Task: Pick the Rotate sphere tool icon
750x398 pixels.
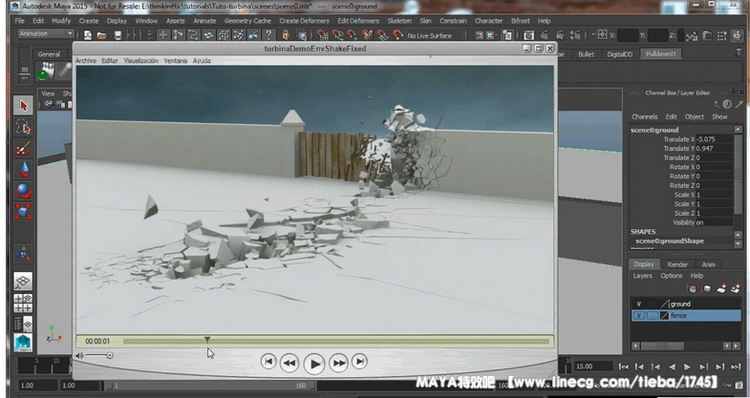Action: coord(23,190)
